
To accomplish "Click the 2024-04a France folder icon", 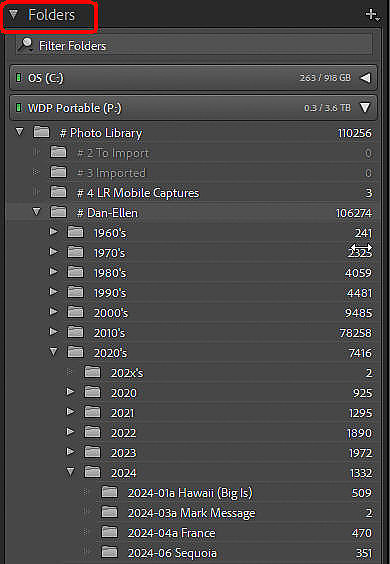I will pos(110,532).
